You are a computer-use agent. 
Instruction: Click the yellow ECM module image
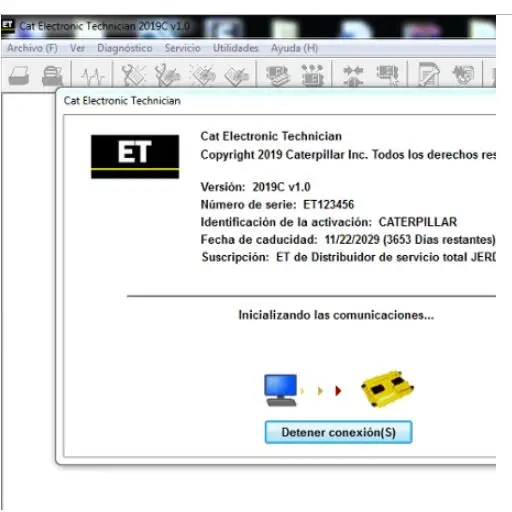387,388
